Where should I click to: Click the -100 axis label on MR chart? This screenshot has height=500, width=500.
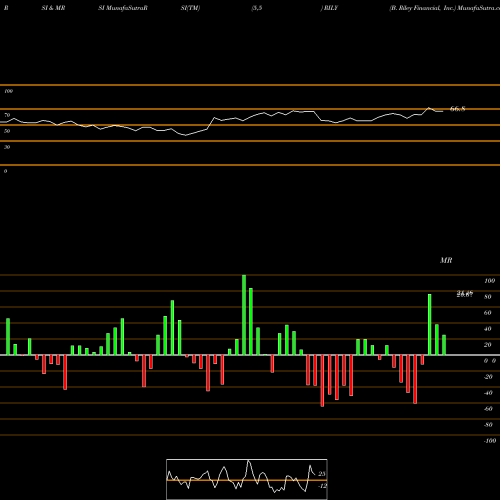tap(490, 441)
